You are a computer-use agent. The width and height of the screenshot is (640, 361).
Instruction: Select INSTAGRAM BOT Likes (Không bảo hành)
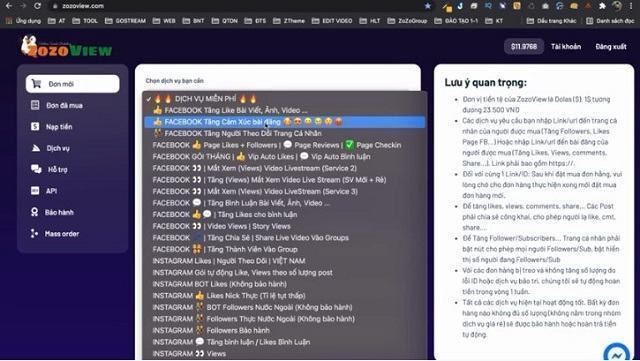pyautogui.click(x=284, y=284)
